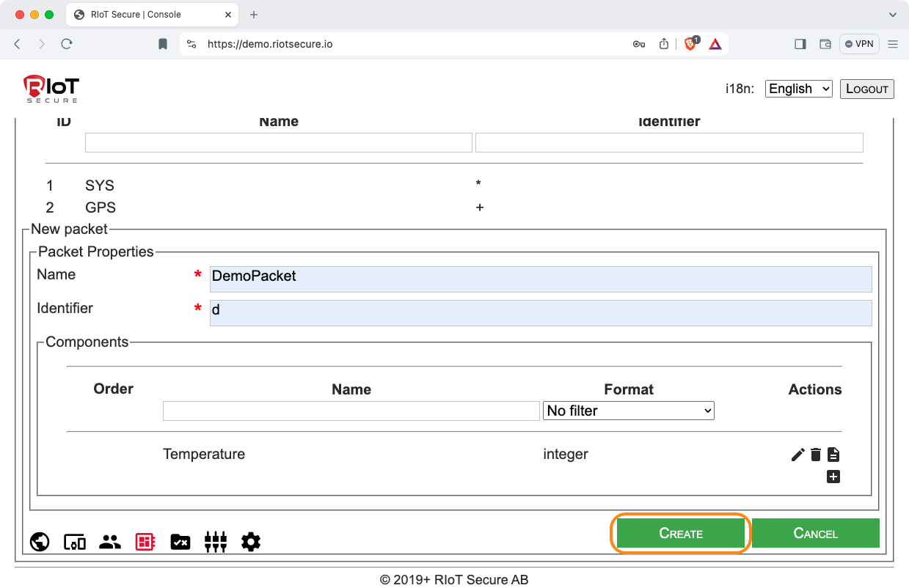
Task: Delete the Temperature component via trash icon
Action: [815, 455]
